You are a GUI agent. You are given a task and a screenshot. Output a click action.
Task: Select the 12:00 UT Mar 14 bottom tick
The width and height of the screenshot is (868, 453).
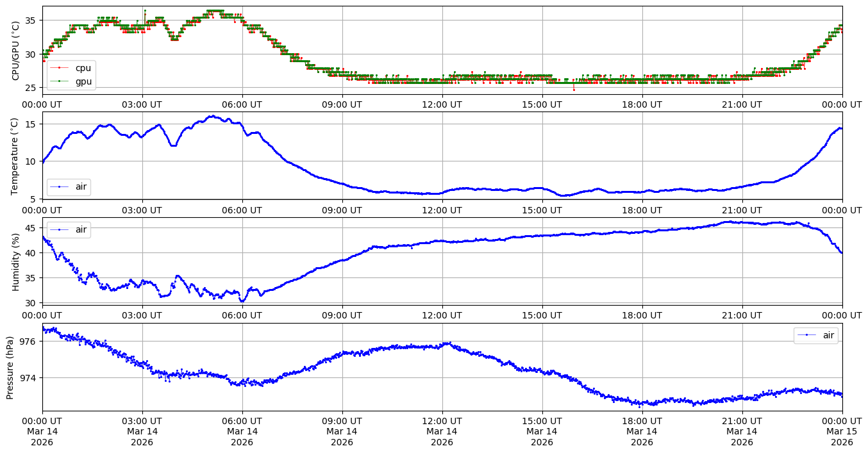442,431
